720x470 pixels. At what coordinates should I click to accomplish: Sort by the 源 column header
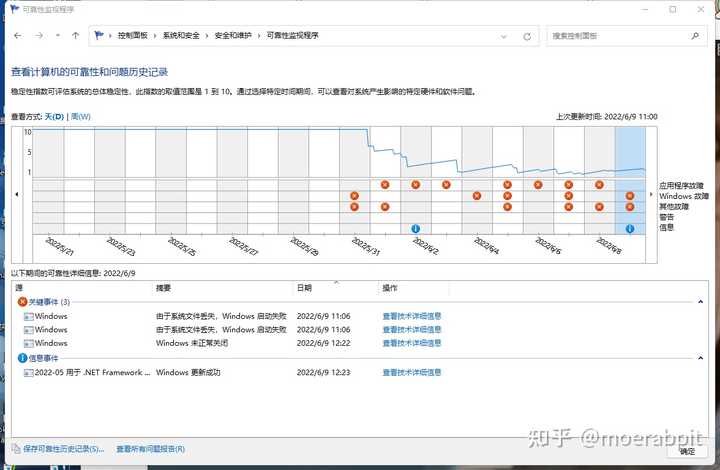[83, 288]
